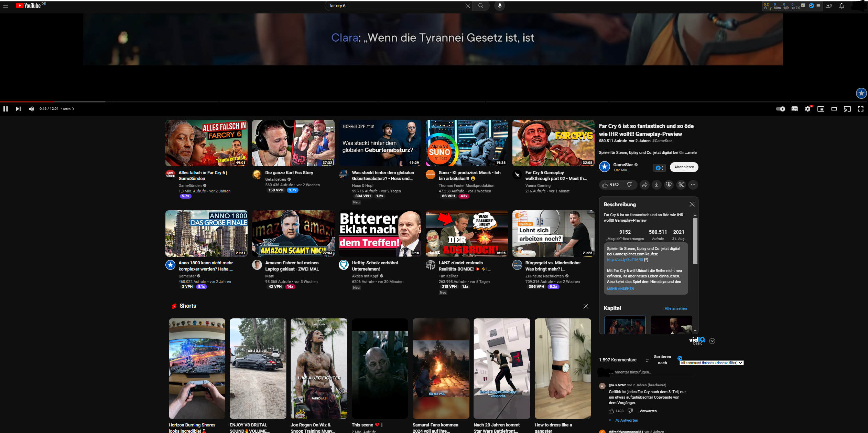Open comment threads filter dropdown
The image size is (868, 433).
point(712,363)
